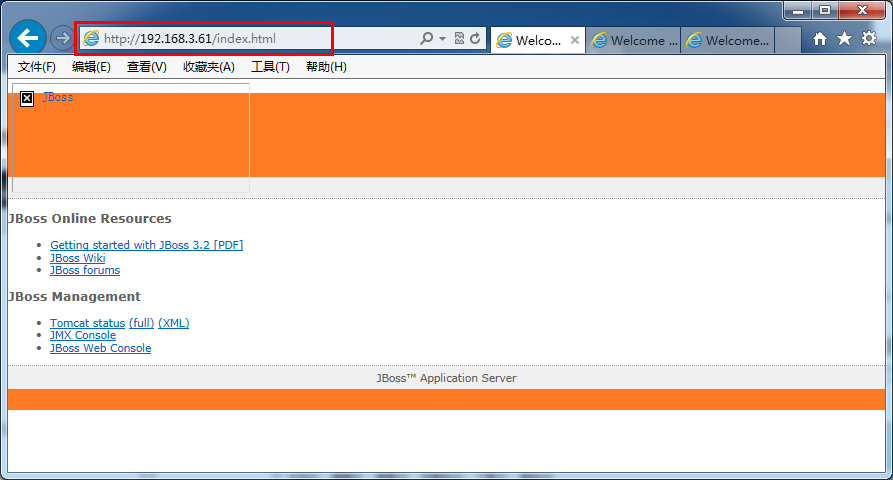Click the search magnifier in address bar

coord(426,38)
